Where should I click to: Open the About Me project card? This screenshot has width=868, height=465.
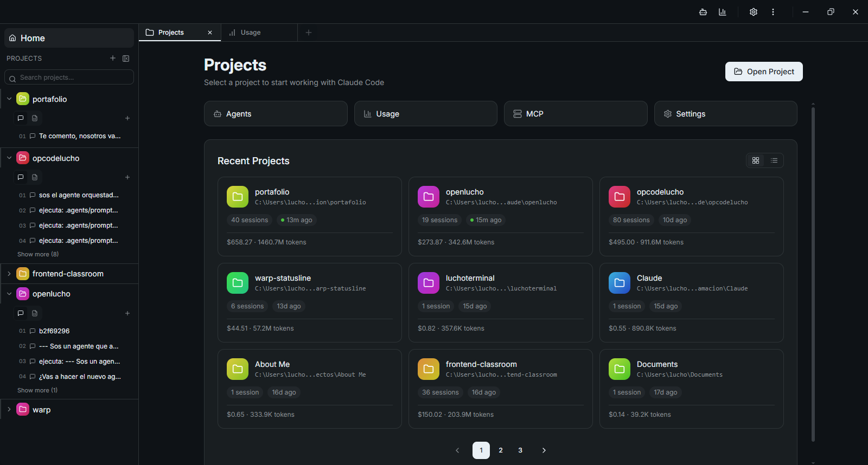tap(310, 389)
